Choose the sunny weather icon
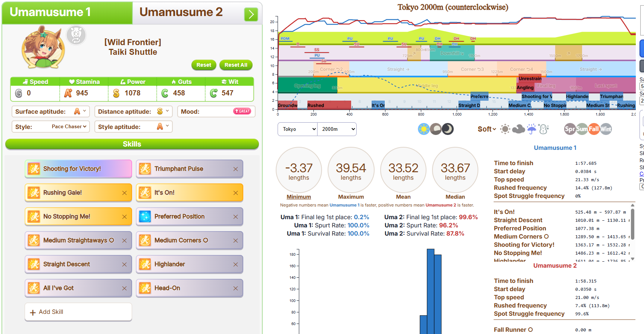Image resolution: width=644 pixels, height=334 pixels. (505, 129)
